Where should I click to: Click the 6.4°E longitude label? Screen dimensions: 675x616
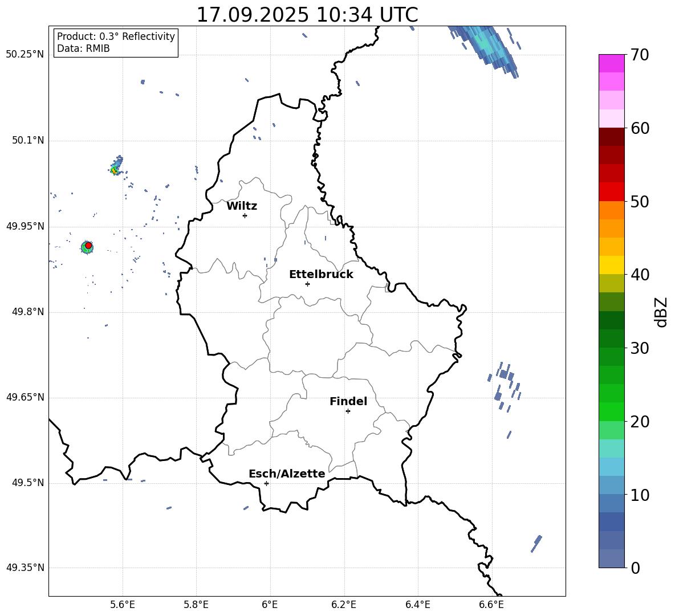417,605
